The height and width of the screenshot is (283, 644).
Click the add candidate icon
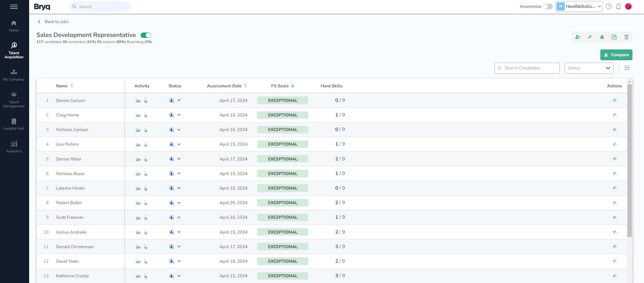point(578,37)
